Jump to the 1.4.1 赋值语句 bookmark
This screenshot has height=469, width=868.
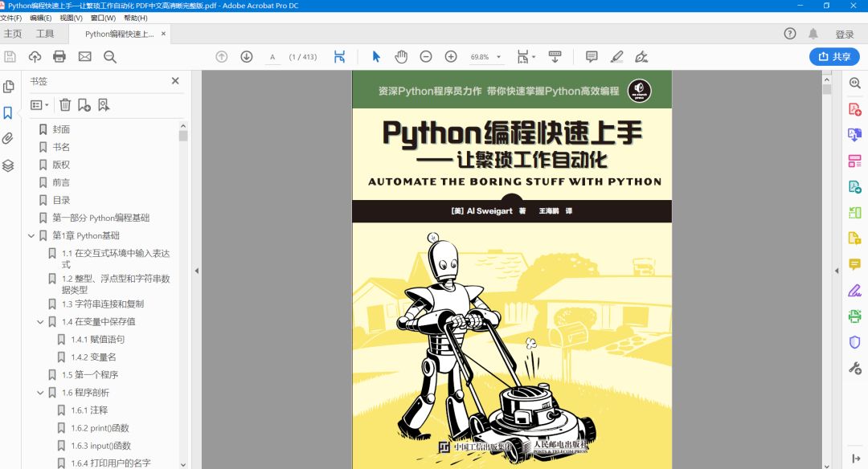tap(97, 340)
